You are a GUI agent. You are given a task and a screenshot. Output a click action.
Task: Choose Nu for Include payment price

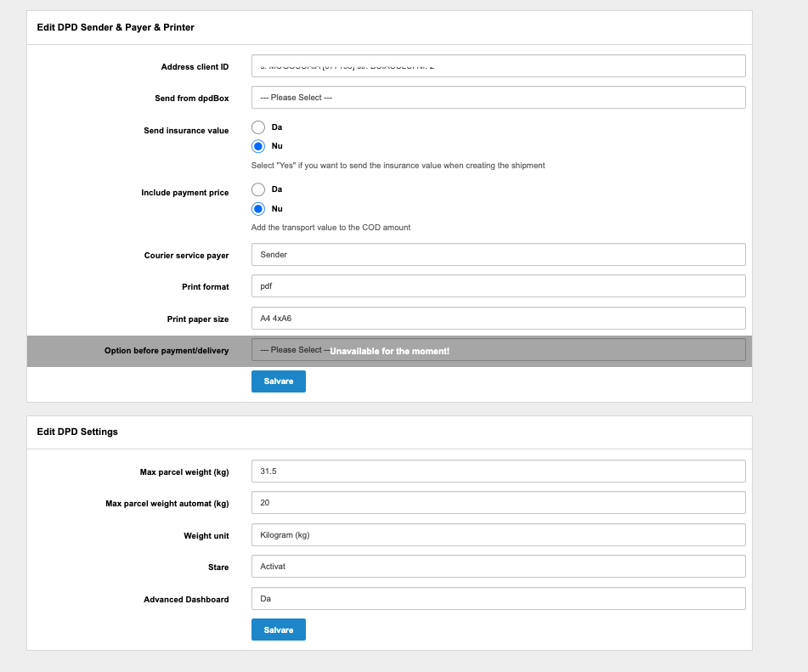[258, 209]
